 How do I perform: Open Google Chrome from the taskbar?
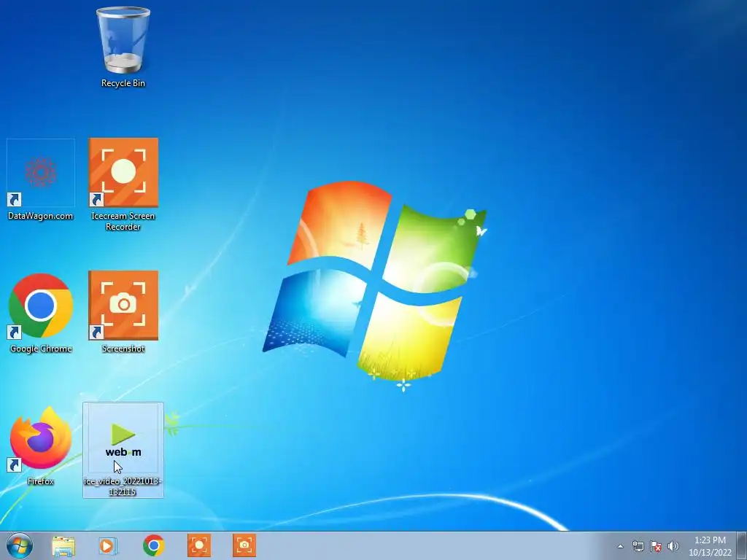point(153,545)
